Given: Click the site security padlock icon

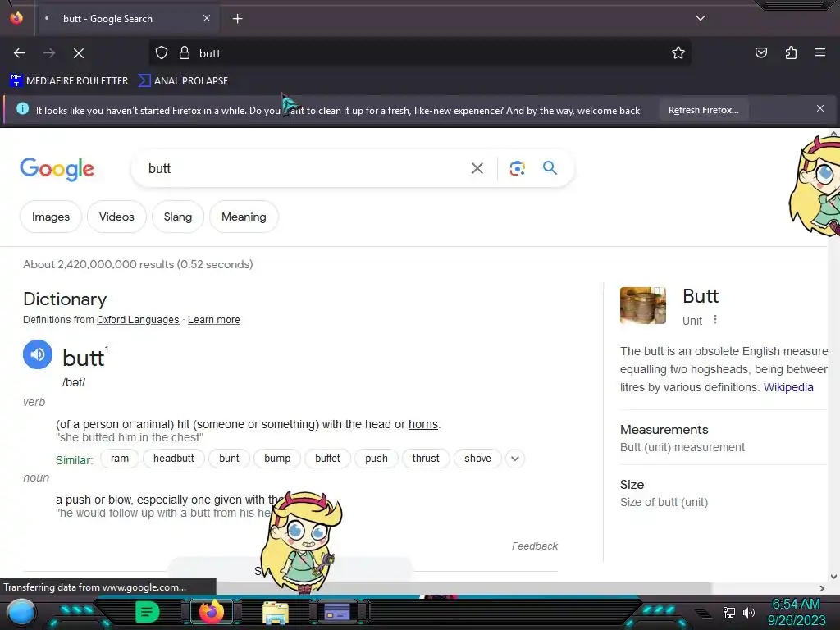Looking at the screenshot, I should click(185, 53).
